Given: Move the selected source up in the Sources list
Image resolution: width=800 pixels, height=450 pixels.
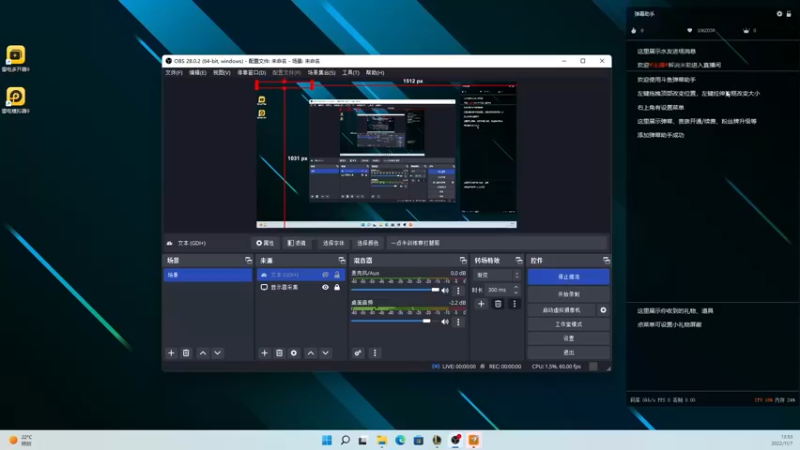Looking at the screenshot, I should [311, 353].
